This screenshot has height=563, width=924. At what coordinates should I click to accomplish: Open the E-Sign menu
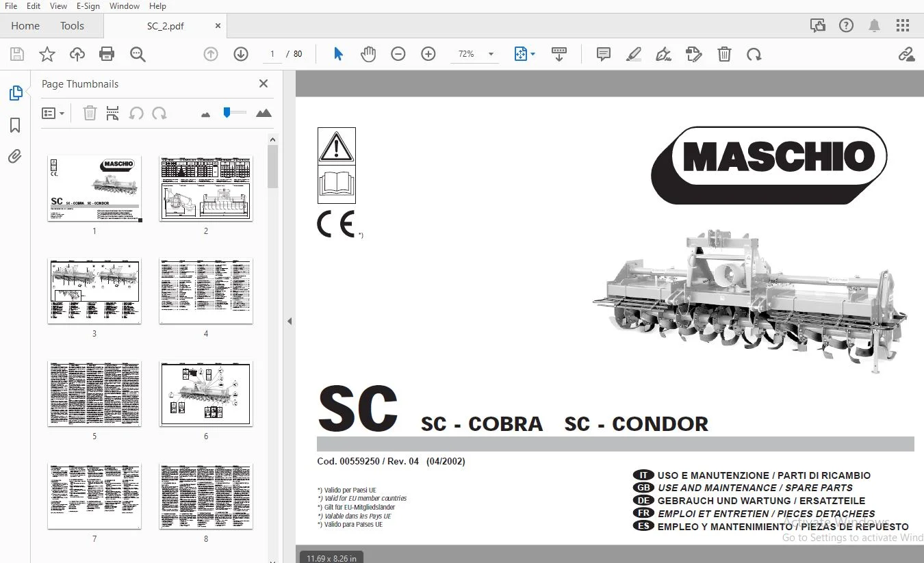(x=88, y=6)
